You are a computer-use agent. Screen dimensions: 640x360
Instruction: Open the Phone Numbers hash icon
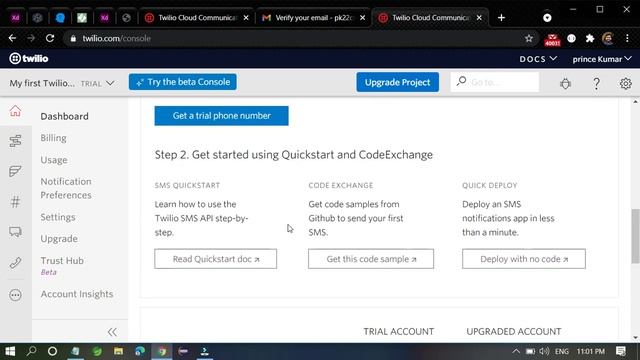[16, 201]
